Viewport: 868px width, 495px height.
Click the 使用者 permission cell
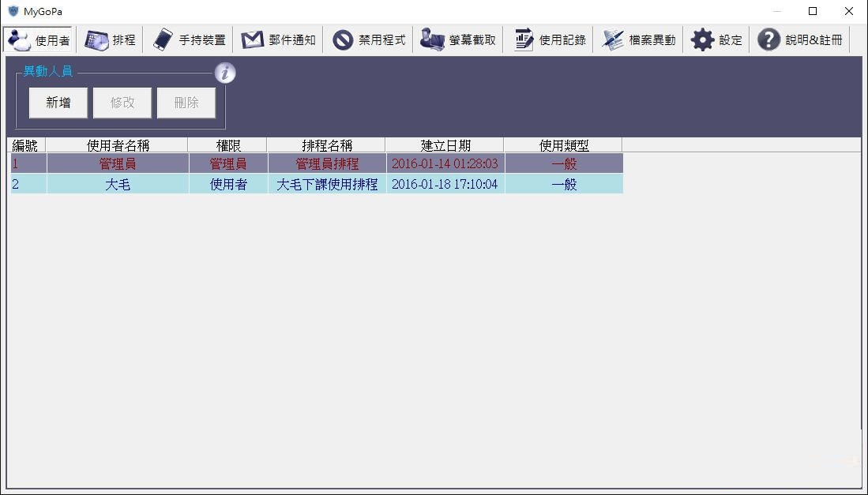pos(228,184)
